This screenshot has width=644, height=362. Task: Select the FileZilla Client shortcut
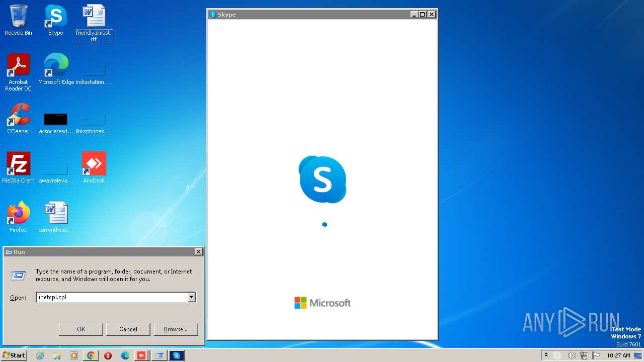click(x=18, y=168)
